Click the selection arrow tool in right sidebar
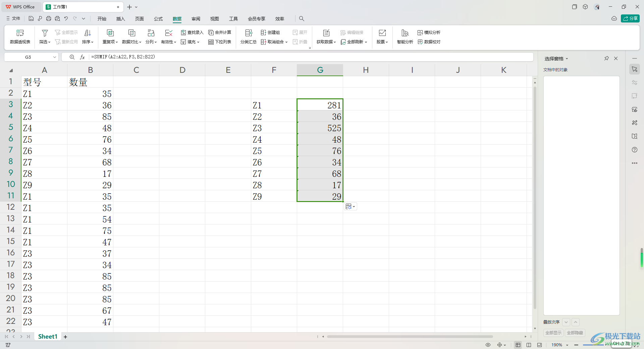 [x=635, y=69]
